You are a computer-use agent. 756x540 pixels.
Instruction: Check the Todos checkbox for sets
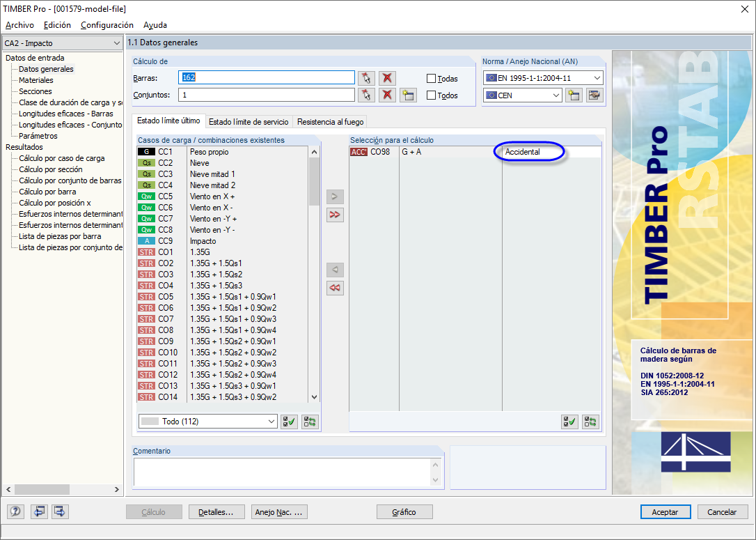pos(430,95)
